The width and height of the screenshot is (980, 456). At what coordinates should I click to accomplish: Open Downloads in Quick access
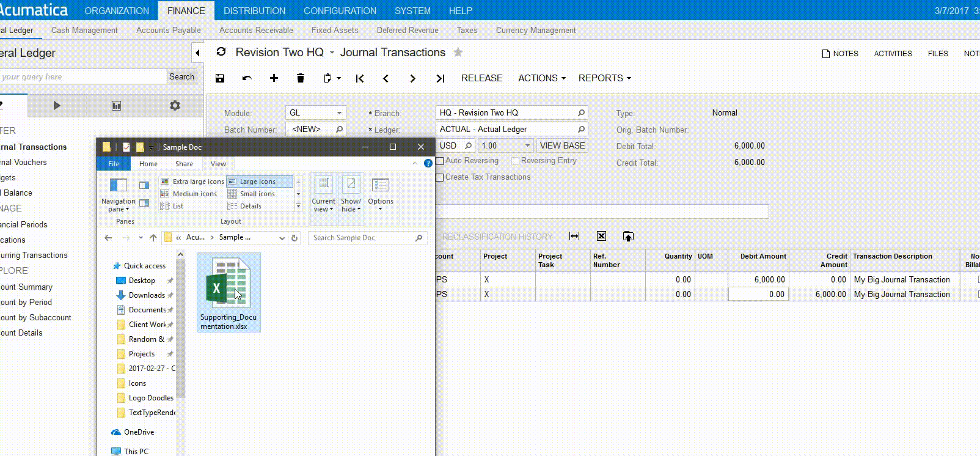147,295
